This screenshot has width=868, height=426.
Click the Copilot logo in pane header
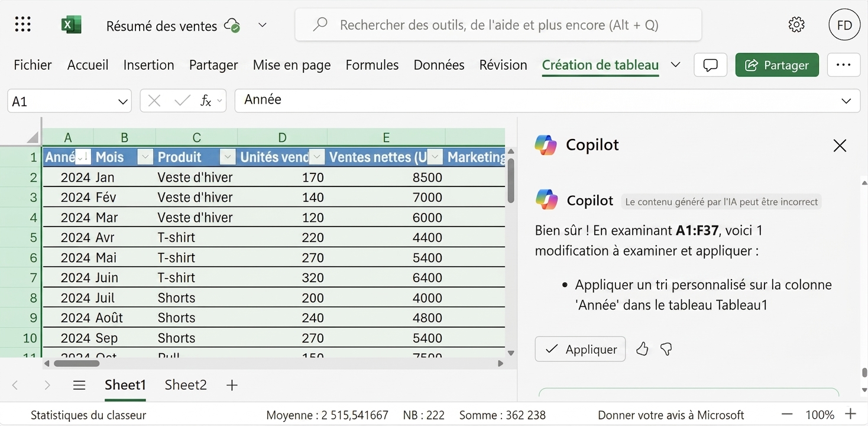tap(546, 145)
